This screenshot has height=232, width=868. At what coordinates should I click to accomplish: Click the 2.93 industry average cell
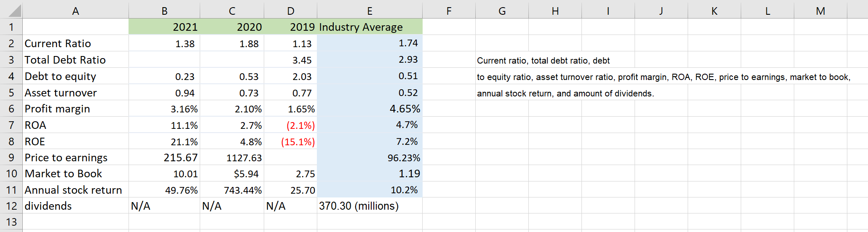[x=370, y=60]
